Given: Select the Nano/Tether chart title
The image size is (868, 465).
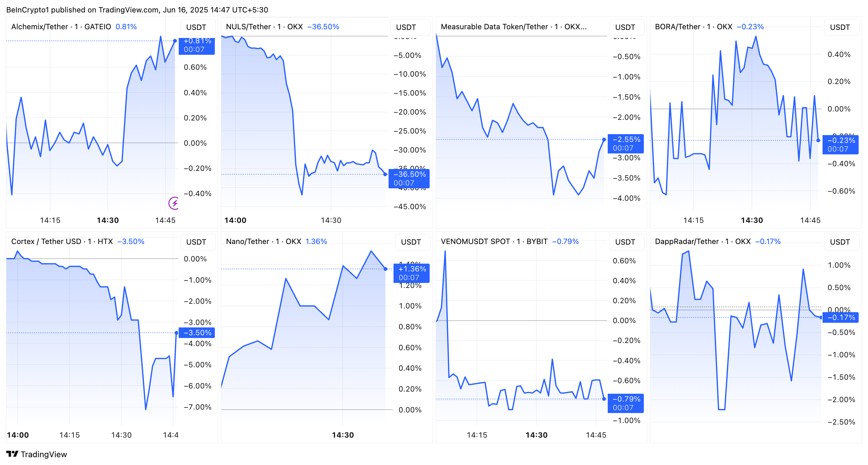Looking at the screenshot, I should [263, 241].
